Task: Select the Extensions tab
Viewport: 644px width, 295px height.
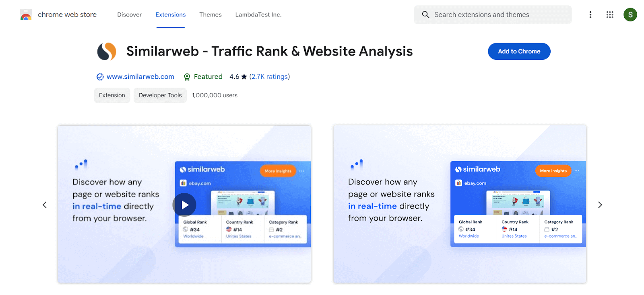Action: pyautogui.click(x=171, y=15)
